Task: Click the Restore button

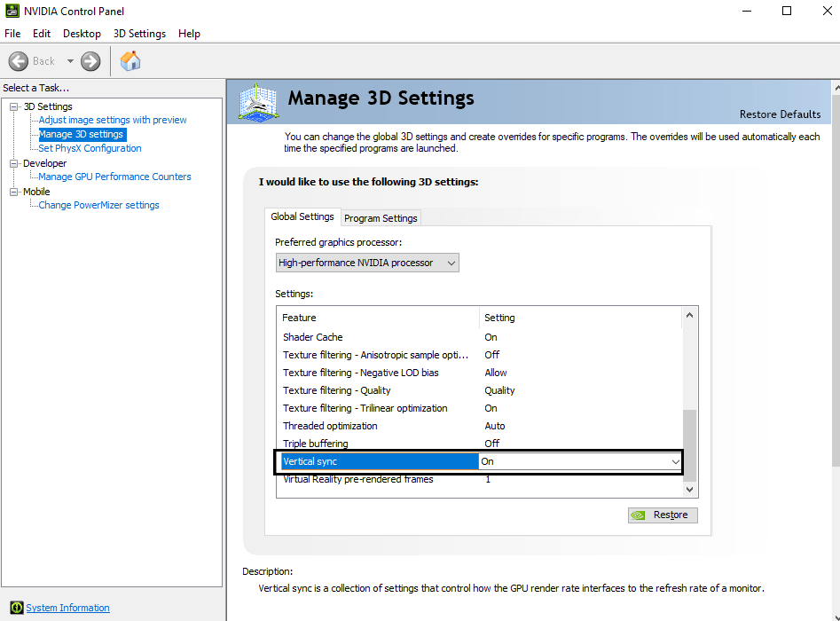Action: tap(663, 515)
